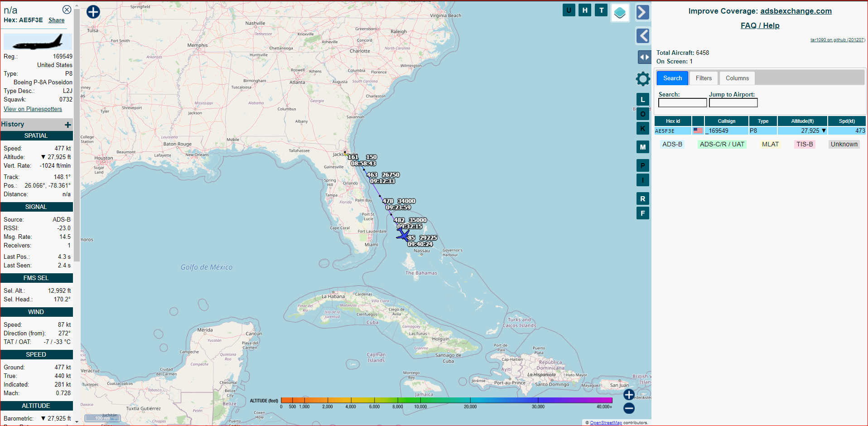The width and height of the screenshot is (868, 426).
Task: Open OpenStreetMap attribution link
Action: (x=606, y=423)
